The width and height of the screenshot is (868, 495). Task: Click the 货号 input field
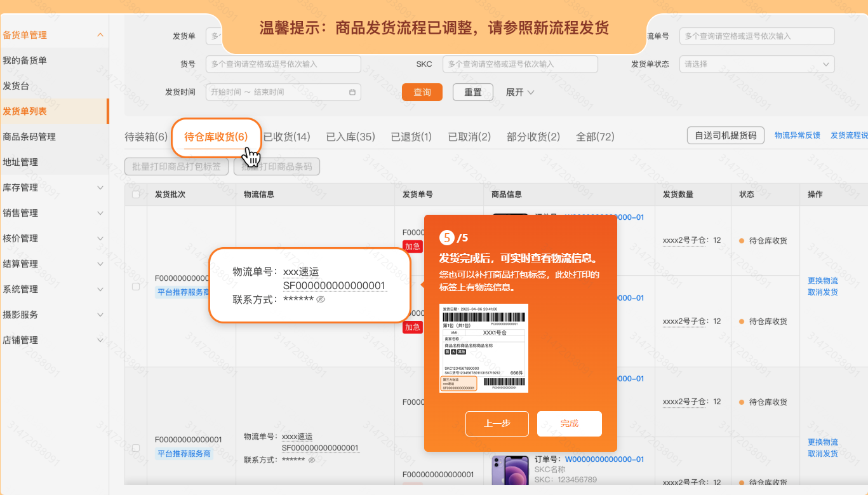tap(283, 64)
